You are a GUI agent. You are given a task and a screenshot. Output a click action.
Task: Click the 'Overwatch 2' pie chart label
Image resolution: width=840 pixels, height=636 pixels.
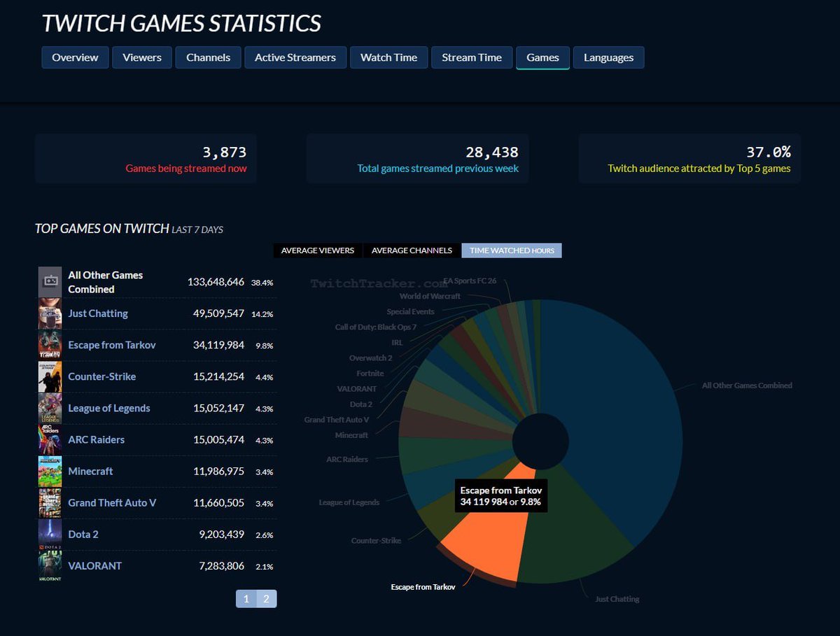click(x=370, y=358)
